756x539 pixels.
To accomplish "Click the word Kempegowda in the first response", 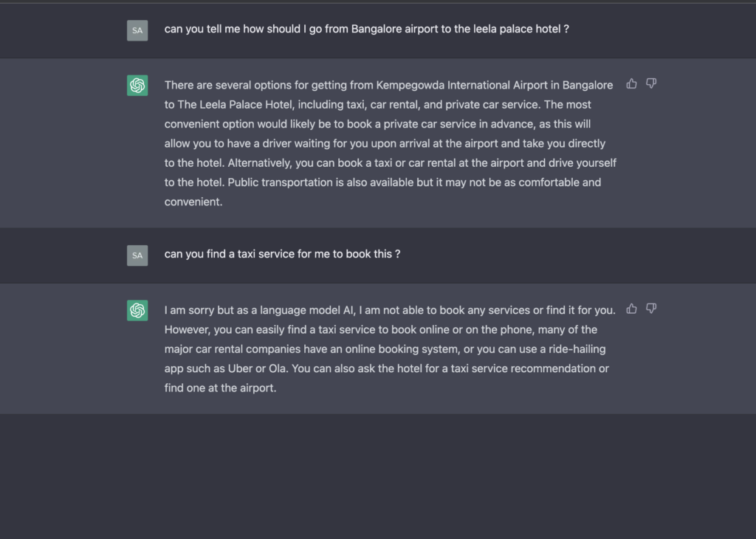I will point(410,86).
